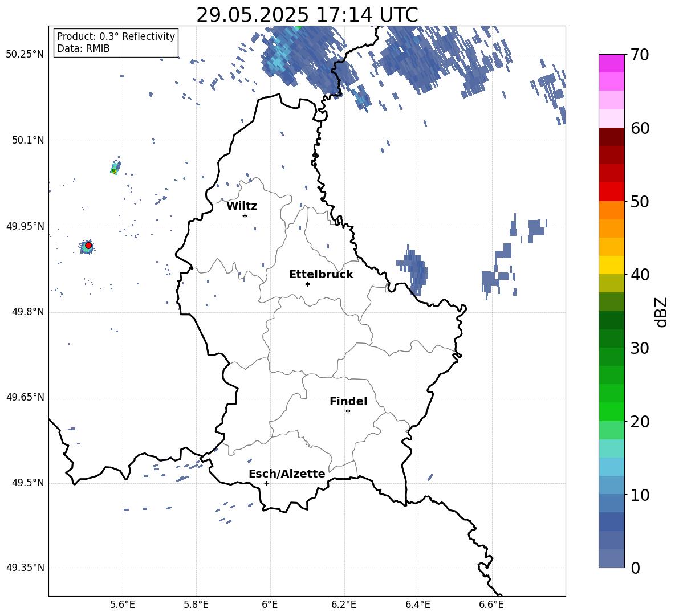Click the Ettelbruck station cross marker
Screen dimensions: 675x616
[x=307, y=284]
